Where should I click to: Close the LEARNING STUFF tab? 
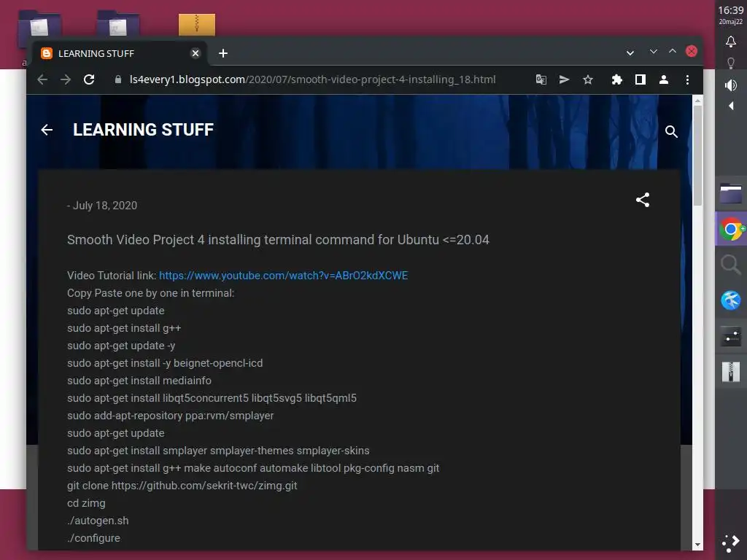click(196, 53)
